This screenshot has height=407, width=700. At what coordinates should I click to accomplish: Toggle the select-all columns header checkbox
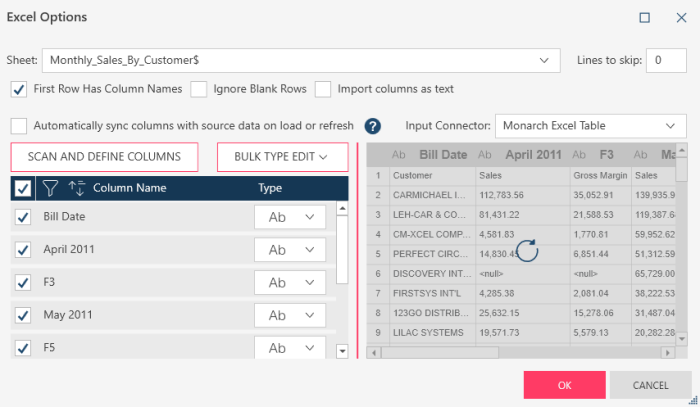point(23,188)
